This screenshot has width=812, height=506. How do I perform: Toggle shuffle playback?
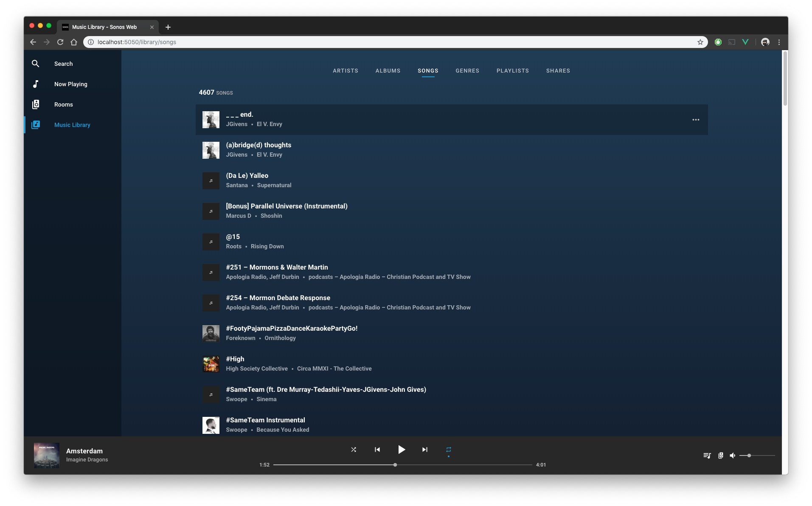point(354,450)
